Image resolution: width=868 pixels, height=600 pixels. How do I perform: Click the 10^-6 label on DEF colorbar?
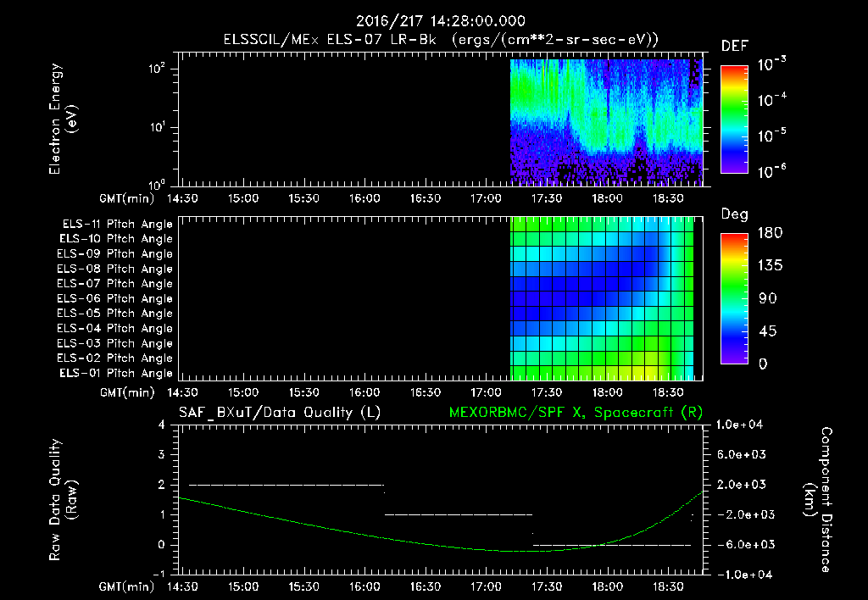click(771, 171)
